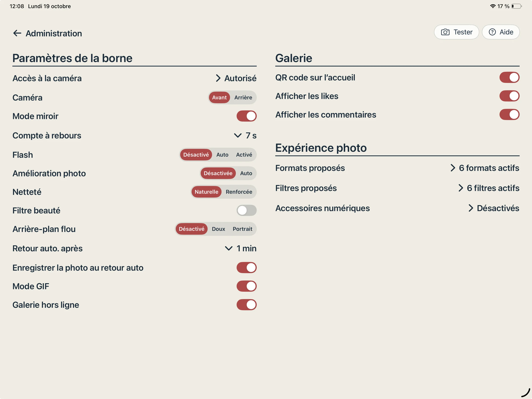Set Flash to Auto
The image size is (532, 399).
(x=222, y=155)
